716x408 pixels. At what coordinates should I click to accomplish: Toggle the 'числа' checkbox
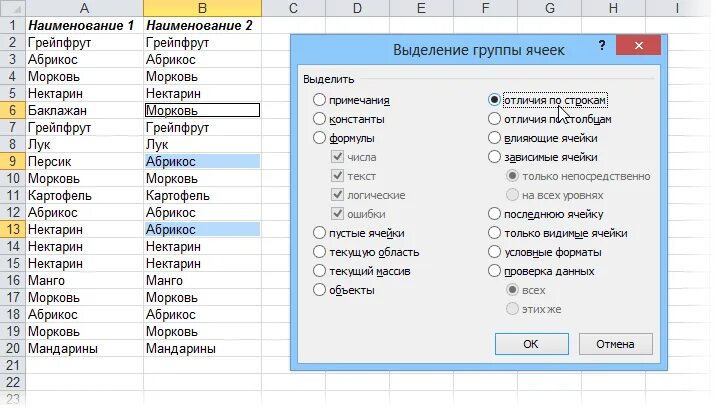pyautogui.click(x=337, y=157)
